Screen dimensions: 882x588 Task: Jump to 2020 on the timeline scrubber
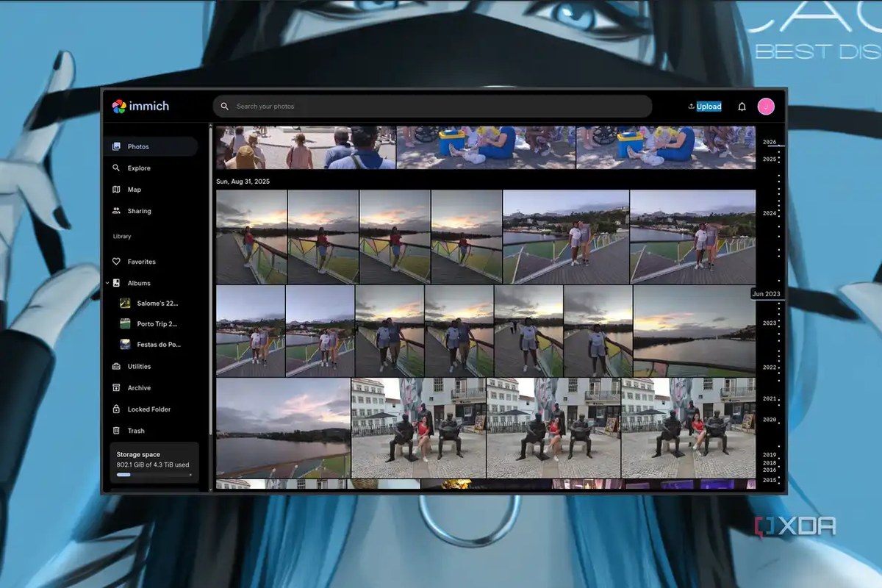coord(770,420)
